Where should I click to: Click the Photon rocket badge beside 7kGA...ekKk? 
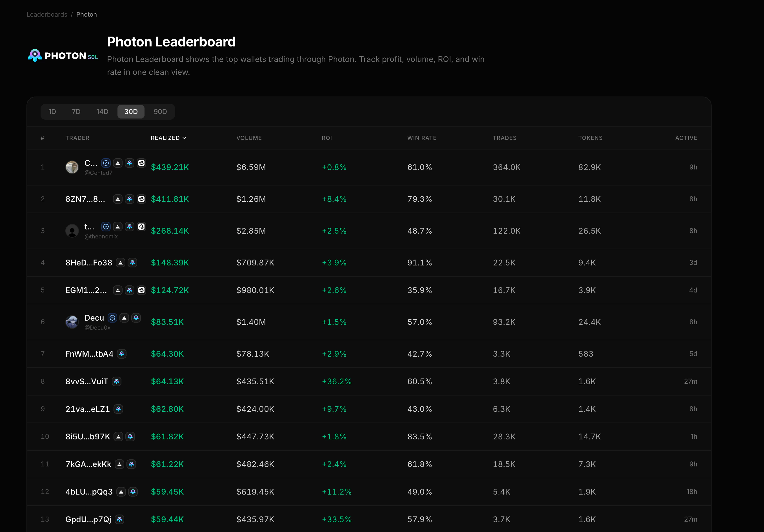[132, 464]
